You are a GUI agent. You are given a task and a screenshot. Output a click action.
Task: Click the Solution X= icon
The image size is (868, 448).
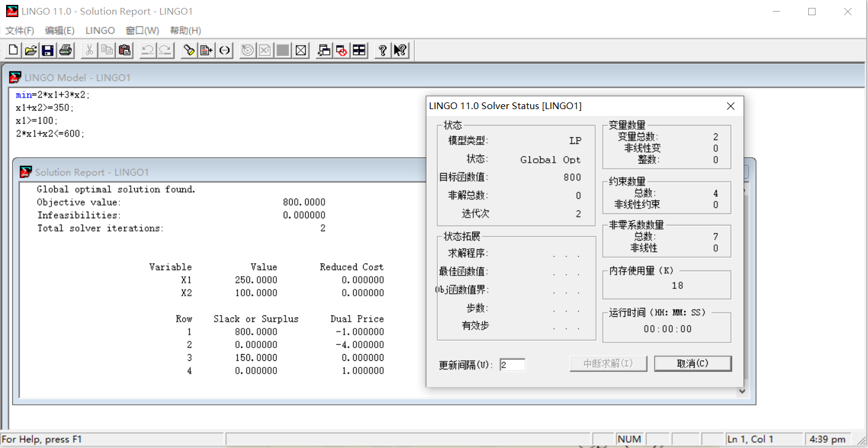click(x=265, y=51)
